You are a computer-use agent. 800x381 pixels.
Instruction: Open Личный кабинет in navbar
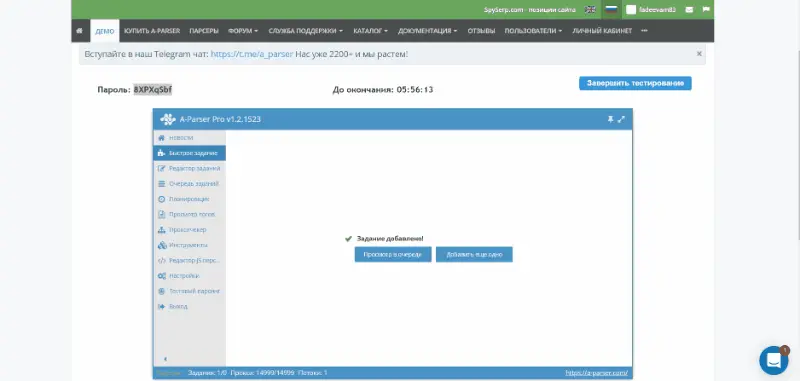602,31
